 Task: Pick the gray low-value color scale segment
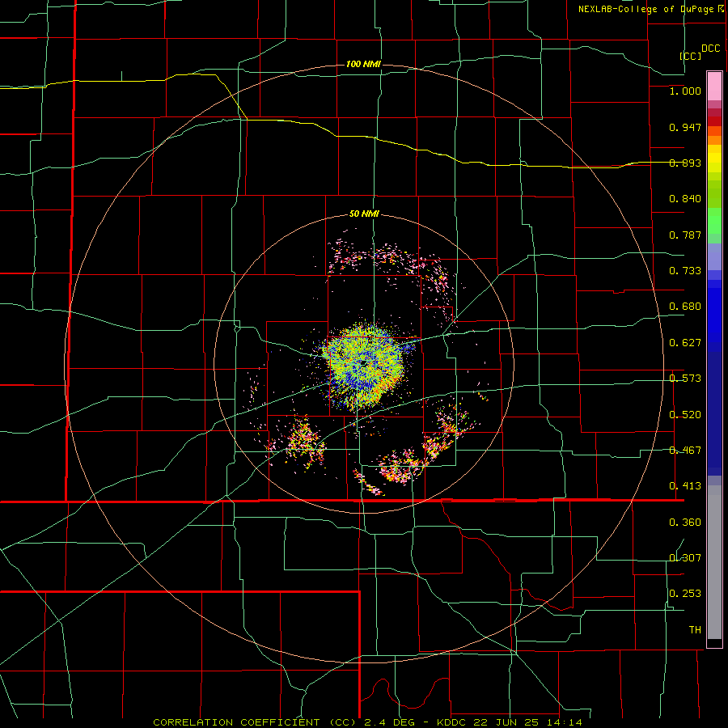pyautogui.click(x=714, y=562)
